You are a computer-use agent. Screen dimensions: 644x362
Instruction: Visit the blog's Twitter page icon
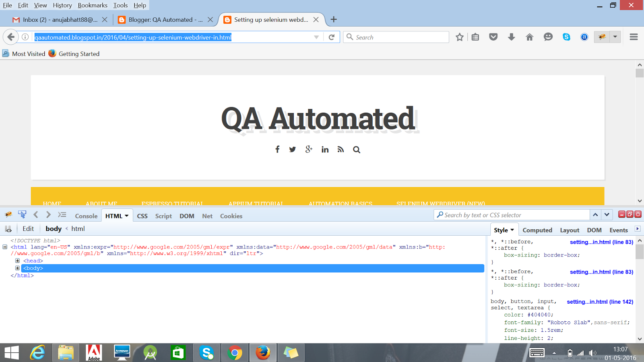[x=293, y=150]
